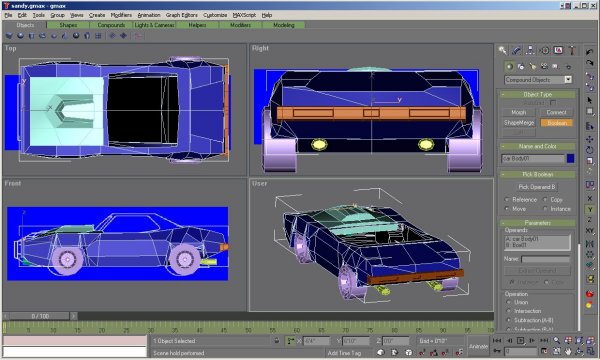Click the Boolean button
This screenshot has height=360, width=600.
[x=556, y=123]
